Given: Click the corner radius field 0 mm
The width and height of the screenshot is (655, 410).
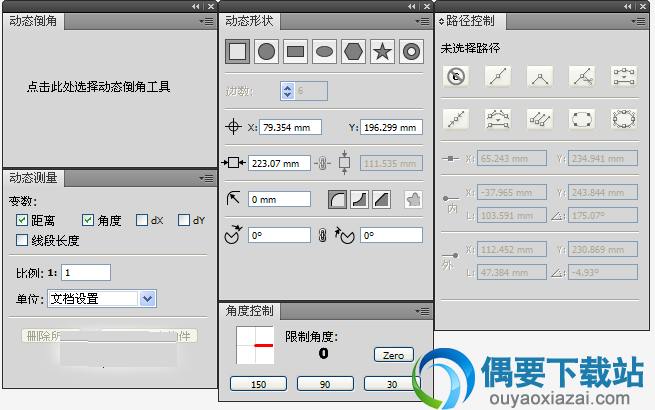Looking at the screenshot, I should coord(279,200).
